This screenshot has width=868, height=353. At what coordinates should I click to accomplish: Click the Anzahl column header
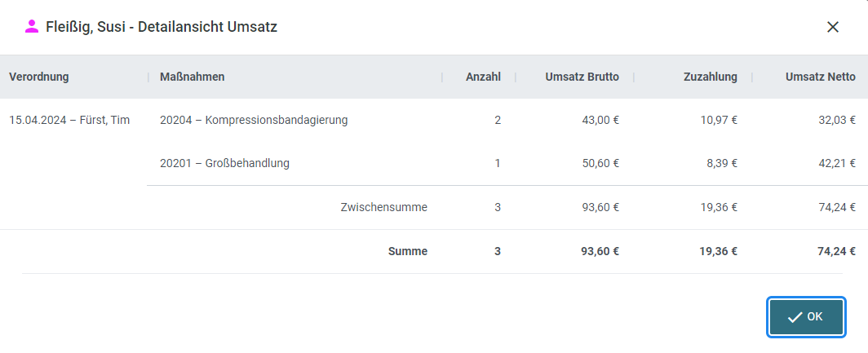[x=483, y=77]
